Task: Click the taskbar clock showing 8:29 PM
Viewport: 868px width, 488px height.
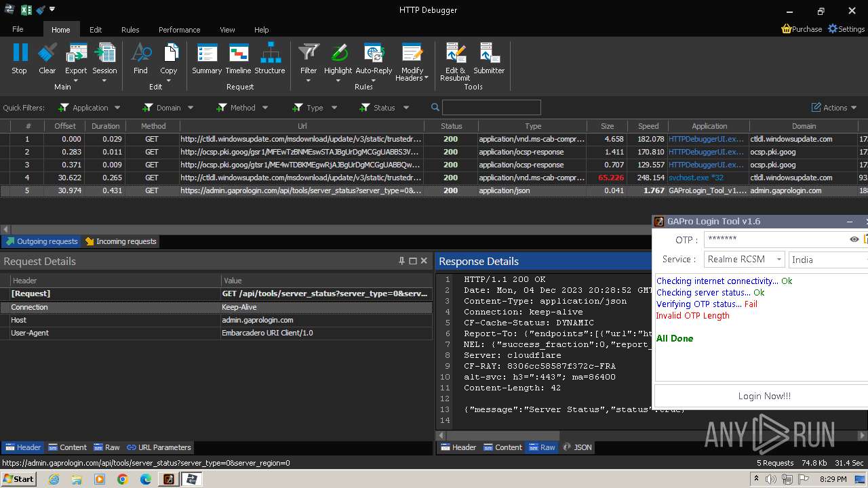Action: (x=832, y=479)
